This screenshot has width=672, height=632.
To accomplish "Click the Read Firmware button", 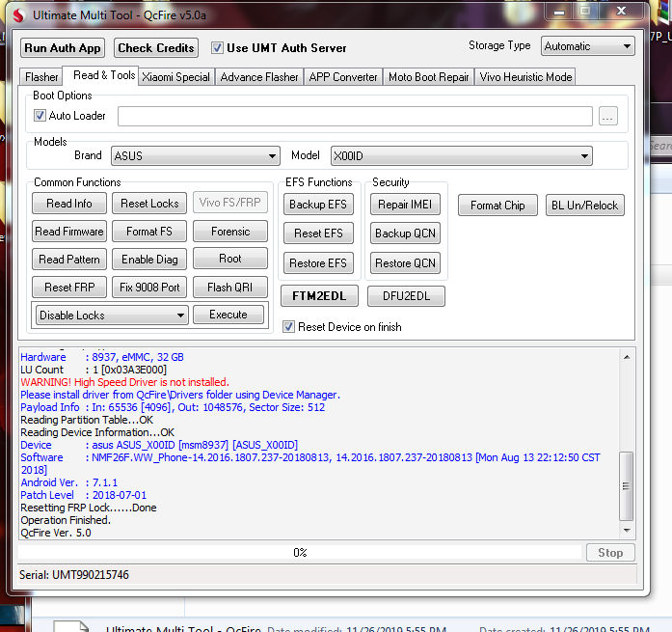I will pyautogui.click(x=69, y=232).
